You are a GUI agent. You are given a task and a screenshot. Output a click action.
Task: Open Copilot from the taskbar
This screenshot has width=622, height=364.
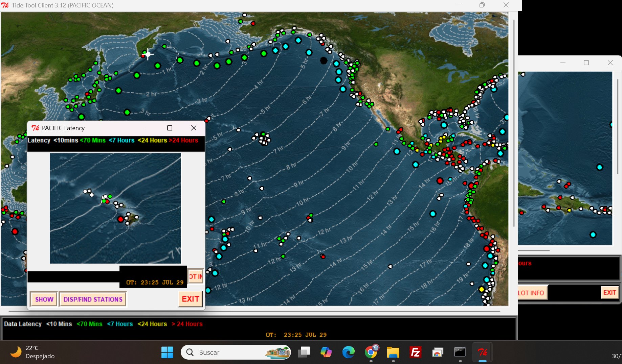[326, 353]
